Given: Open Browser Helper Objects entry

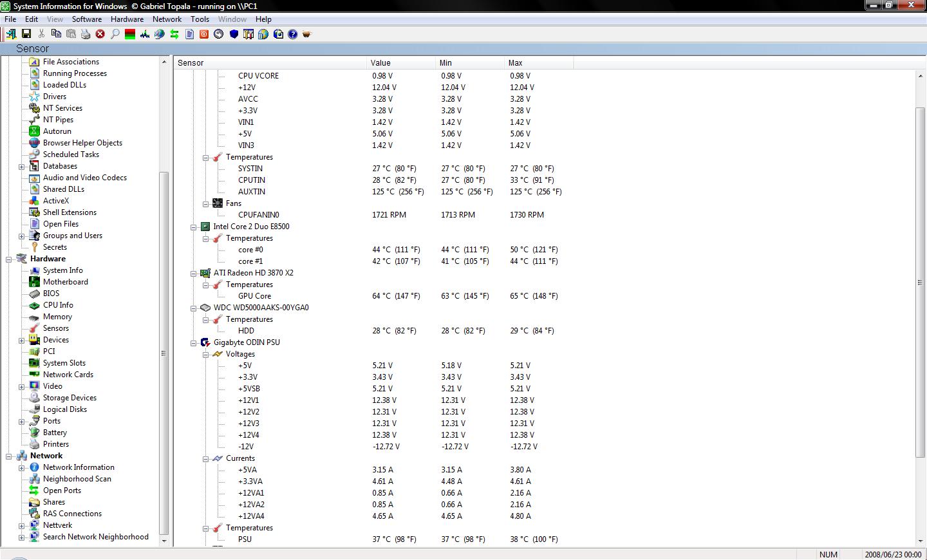Looking at the screenshot, I should pos(82,143).
